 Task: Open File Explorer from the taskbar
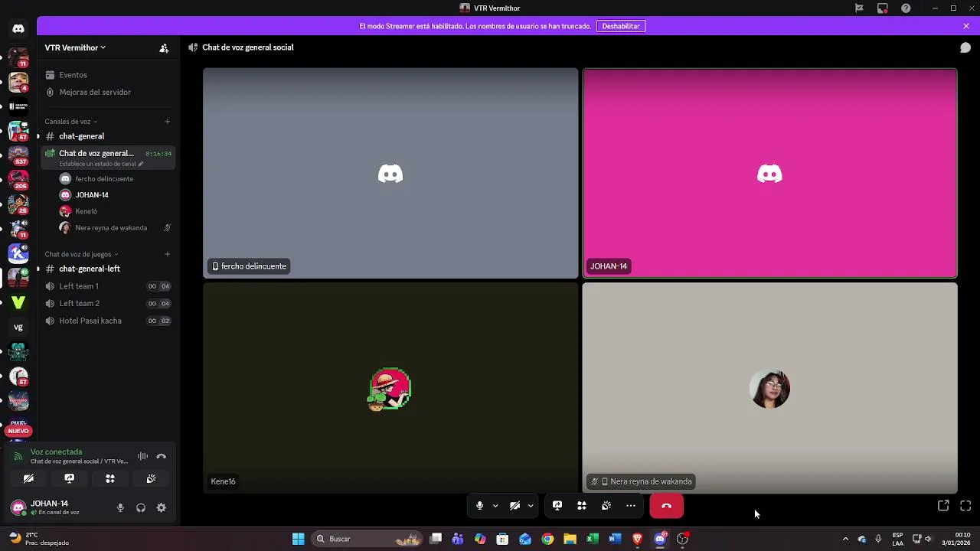click(x=570, y=539)
